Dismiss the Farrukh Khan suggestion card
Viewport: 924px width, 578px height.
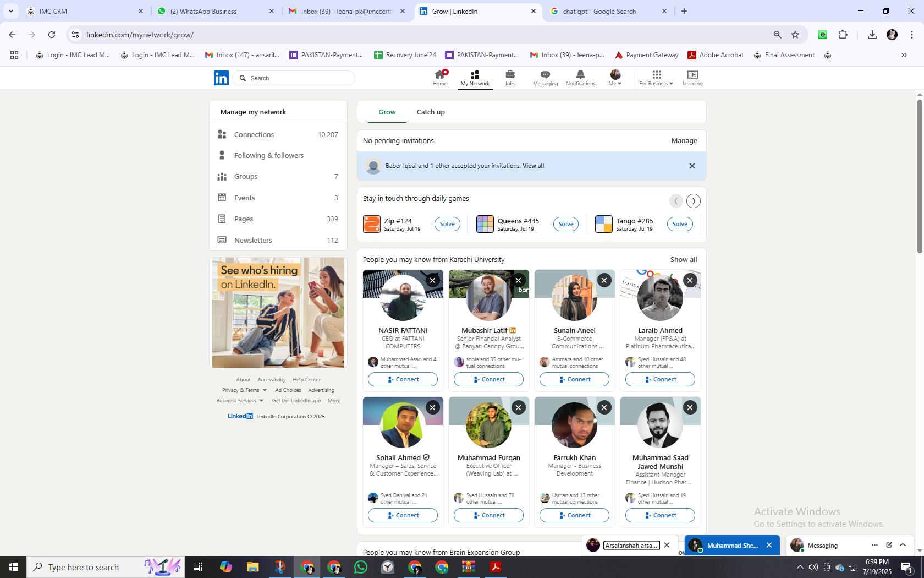coord(604,407)
